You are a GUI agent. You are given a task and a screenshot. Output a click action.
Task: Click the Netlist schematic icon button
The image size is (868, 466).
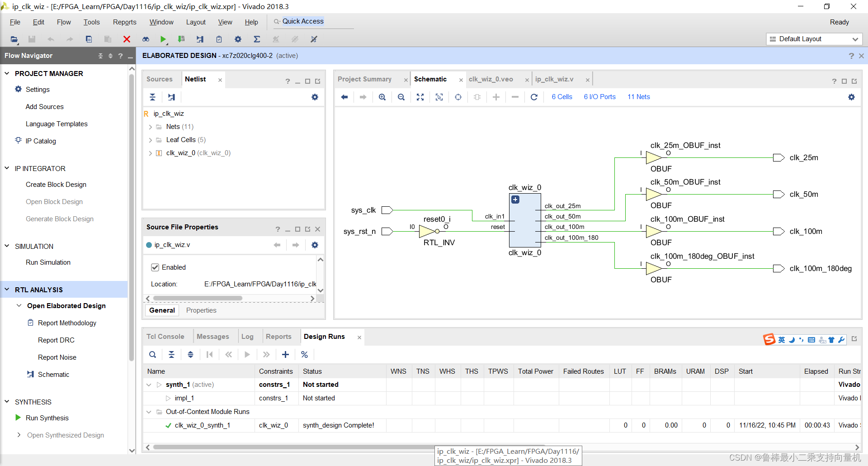tap(171, 97)
